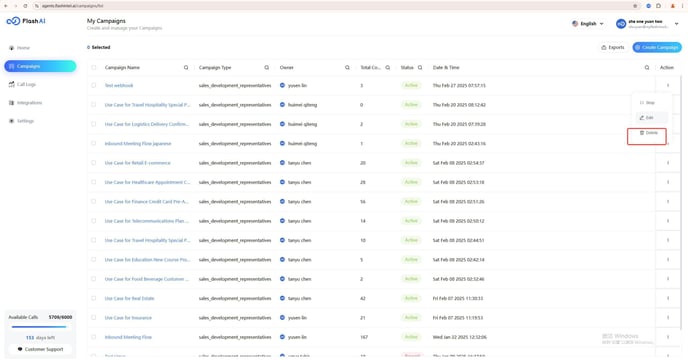The width and height of the screenshot is (688, 360).
Task: Open Customer Support
Action: [40, 349]
